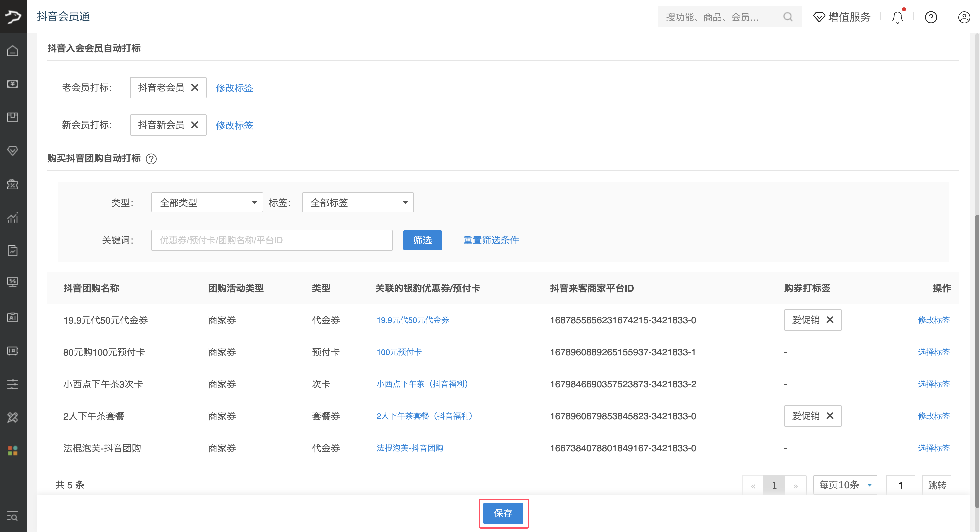Open the menu search icon at sidebar bottom
Viewport: 980px width, 532px height.
[13, 516]
